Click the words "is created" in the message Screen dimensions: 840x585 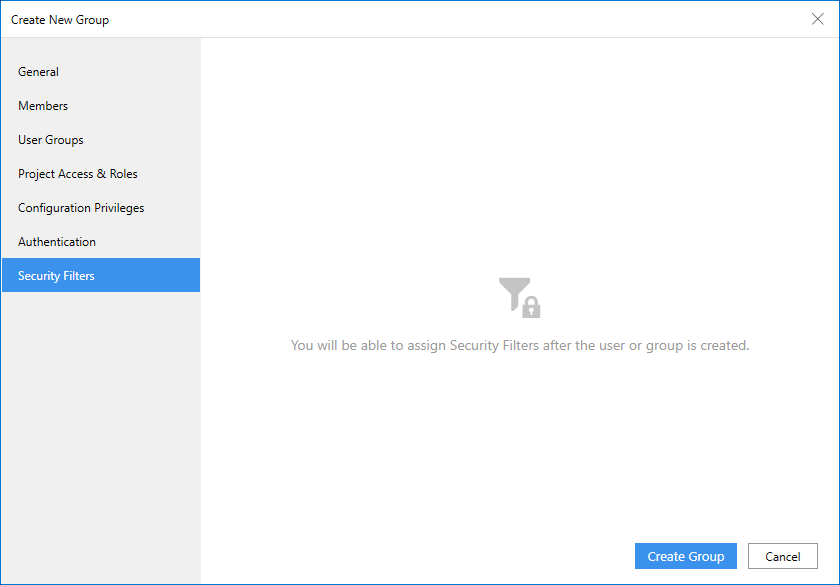tap(715, 346)
